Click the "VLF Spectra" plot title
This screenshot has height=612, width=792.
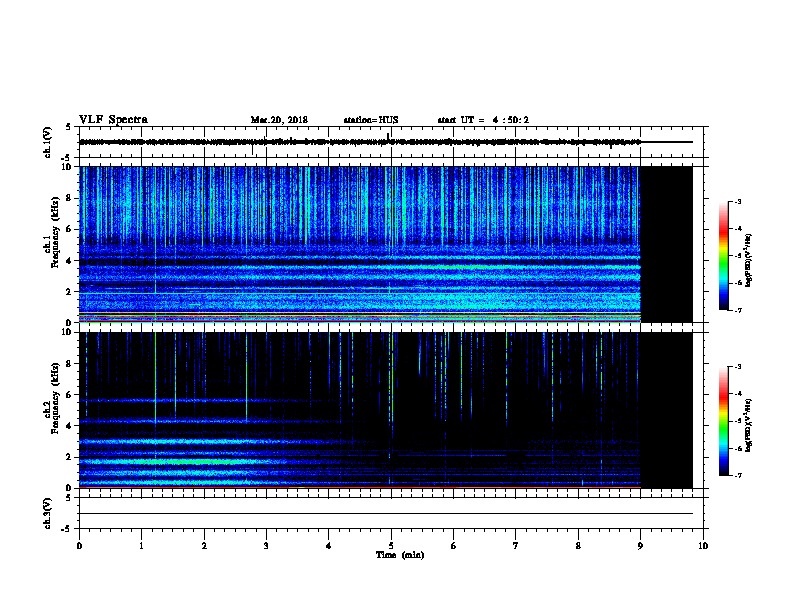click(113, 120)
